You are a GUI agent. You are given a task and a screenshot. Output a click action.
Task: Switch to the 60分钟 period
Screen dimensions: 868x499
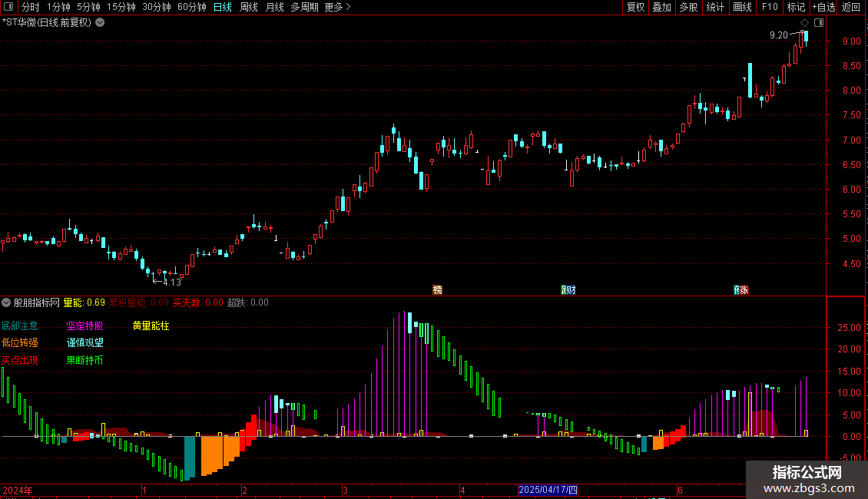click(x=192, y=7)
